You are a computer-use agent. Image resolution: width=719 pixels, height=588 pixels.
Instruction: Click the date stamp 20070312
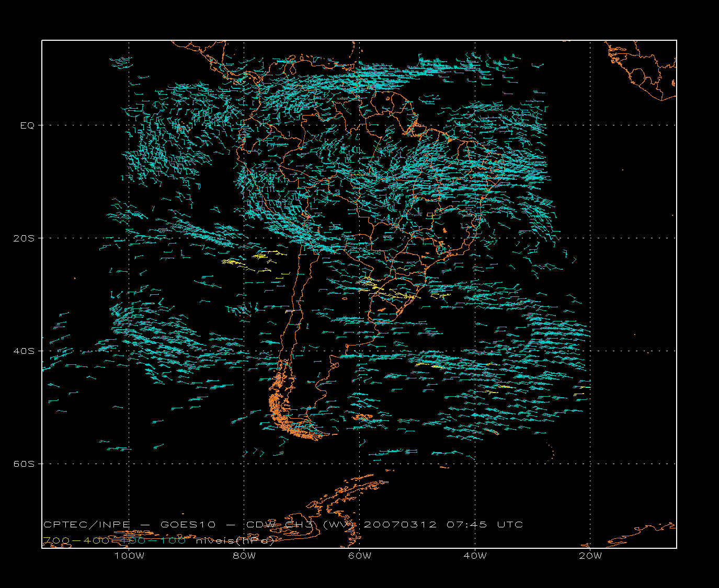point(400,525)
